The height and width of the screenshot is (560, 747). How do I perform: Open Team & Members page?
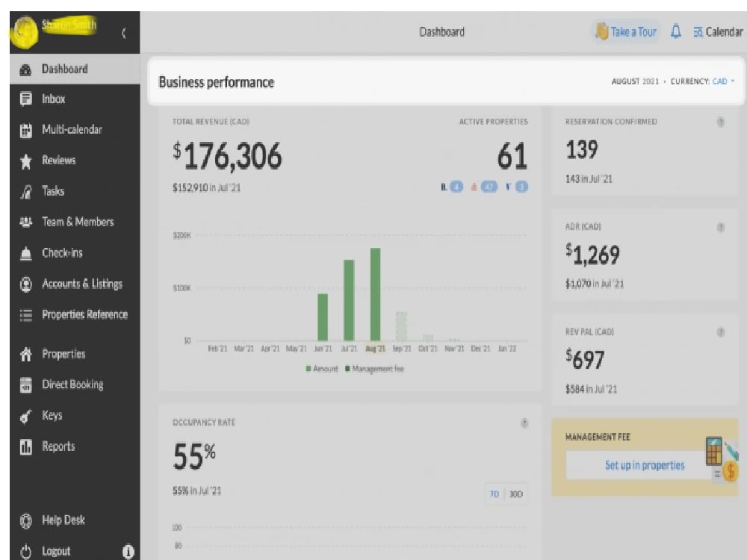[78, 222]
